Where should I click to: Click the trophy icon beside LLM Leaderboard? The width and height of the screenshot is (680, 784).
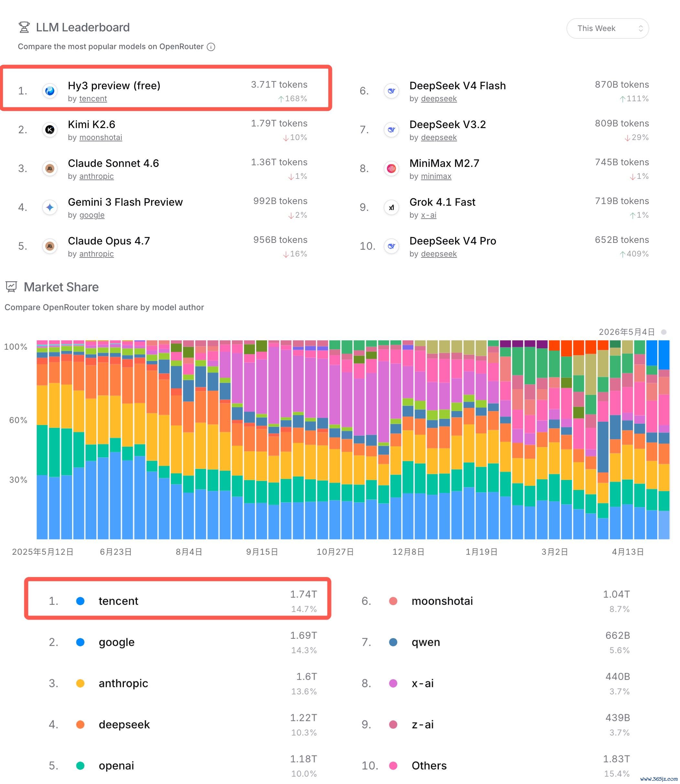(x=24, y=27)
